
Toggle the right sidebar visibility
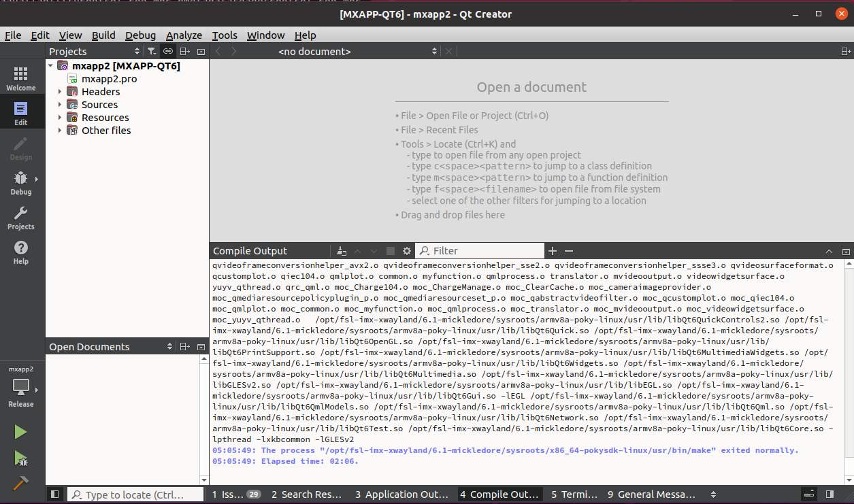830,494
